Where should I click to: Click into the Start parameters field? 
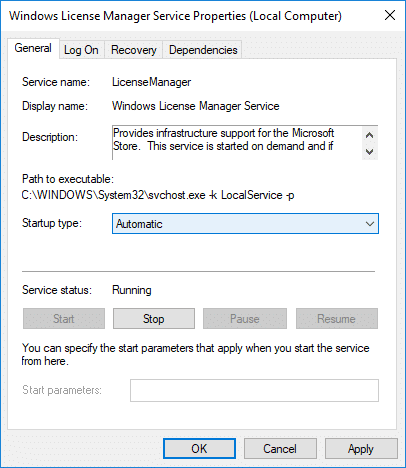click(x=254, y=390)
